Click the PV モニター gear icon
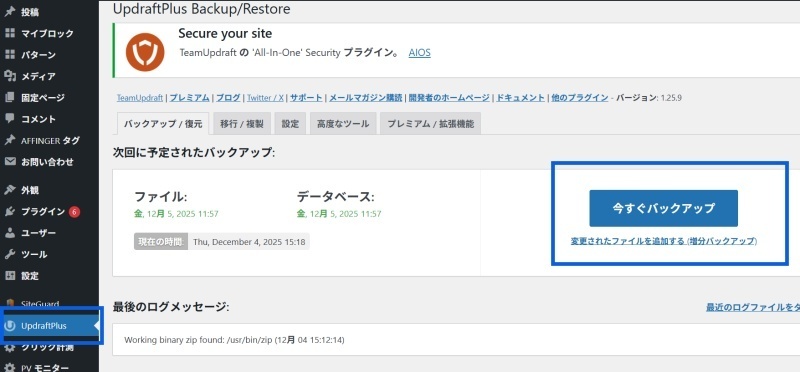 tap(10, 367)
